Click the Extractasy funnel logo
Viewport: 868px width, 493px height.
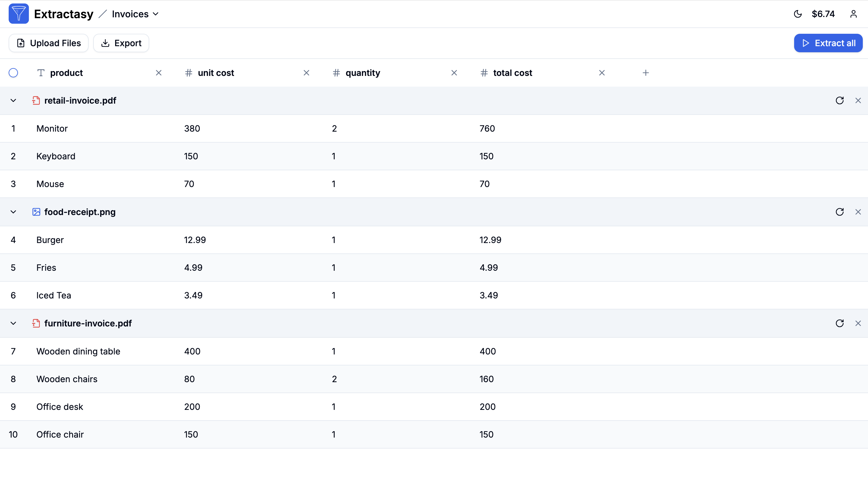(x=18, y=14)
